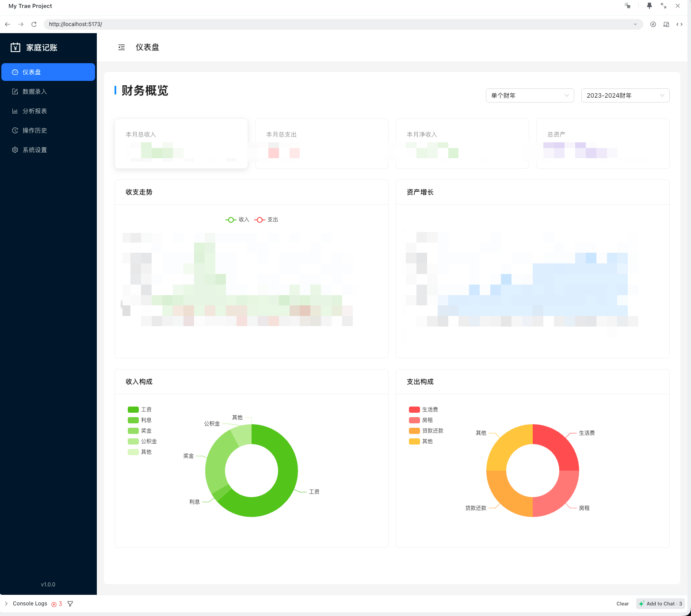Click the red 生活费 legend swatch
The image size is (691, 616).
[x=414, y=410]
